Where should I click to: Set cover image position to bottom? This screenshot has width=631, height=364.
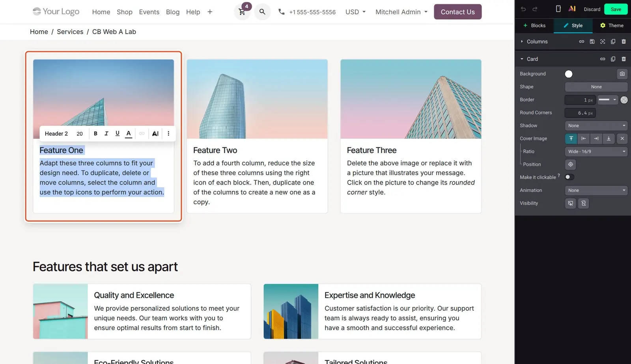(609, 138)
